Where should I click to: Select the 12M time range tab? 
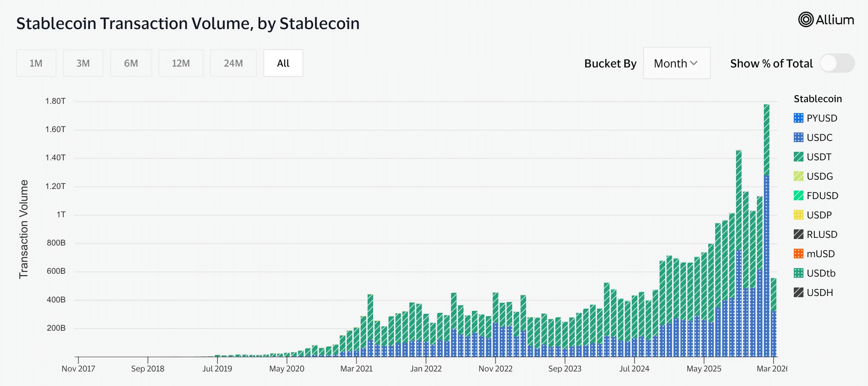181,63
